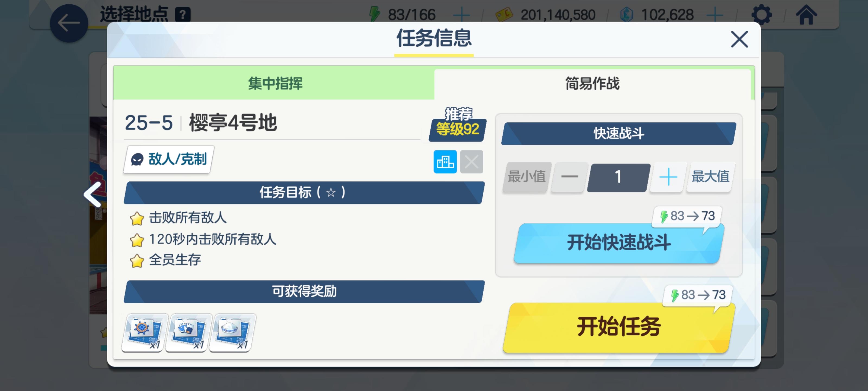The image size is (868, 391).
Task: Close the 任务信息 dialog
Action: [x=739, y=39]
